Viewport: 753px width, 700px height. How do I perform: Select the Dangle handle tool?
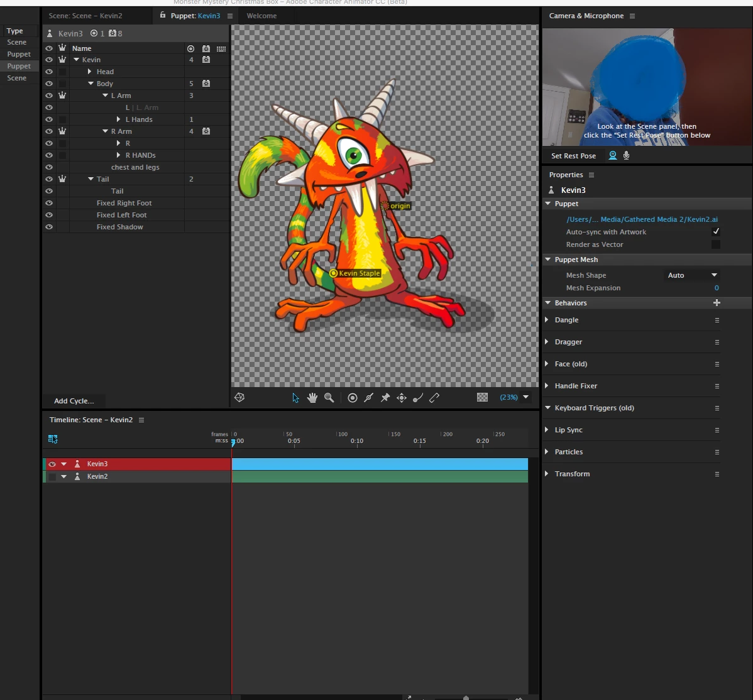click(418, 398)
